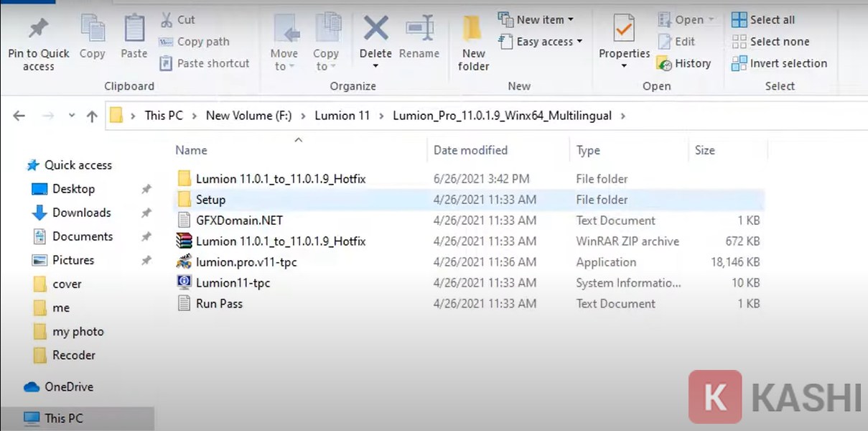Select the Setup folder row
The height and width of the screenshot is (431, 868).
pos(210,200)
